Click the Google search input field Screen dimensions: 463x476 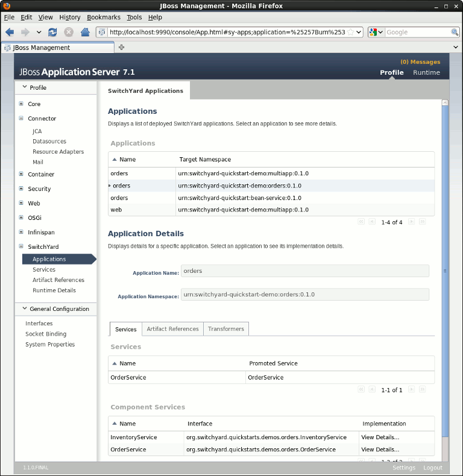418,32
